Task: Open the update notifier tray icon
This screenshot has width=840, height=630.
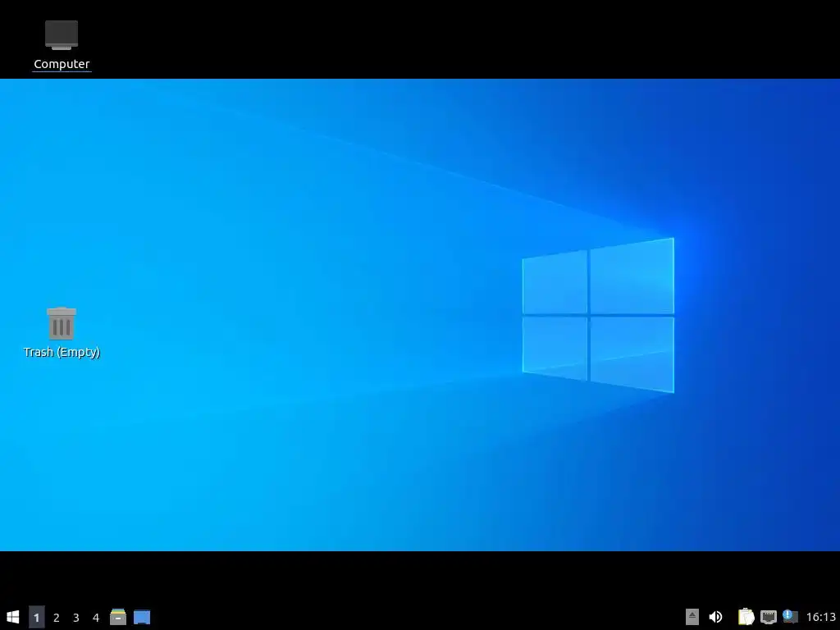Action: coord(790,617)
